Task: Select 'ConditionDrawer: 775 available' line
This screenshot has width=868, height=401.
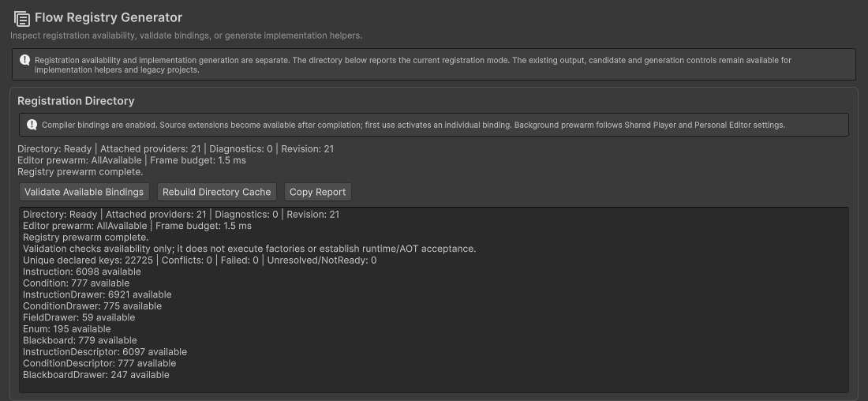Action: pos(92,306)
